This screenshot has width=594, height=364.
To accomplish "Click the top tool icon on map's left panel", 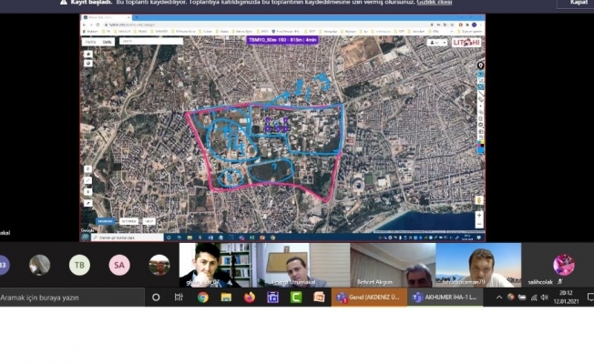I will (x=88, y=54).
